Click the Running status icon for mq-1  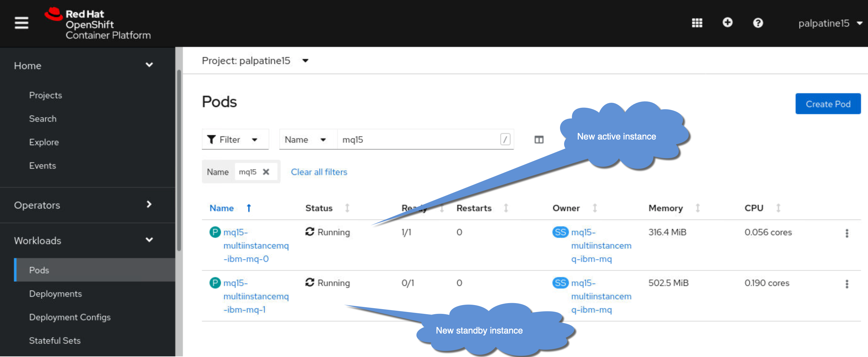(310, 282)
